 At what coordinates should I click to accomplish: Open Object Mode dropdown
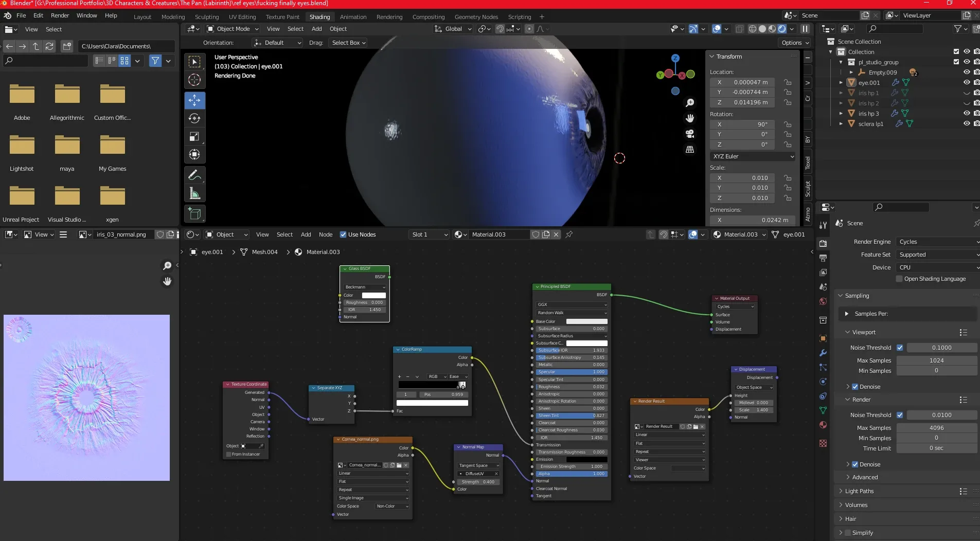232,29
